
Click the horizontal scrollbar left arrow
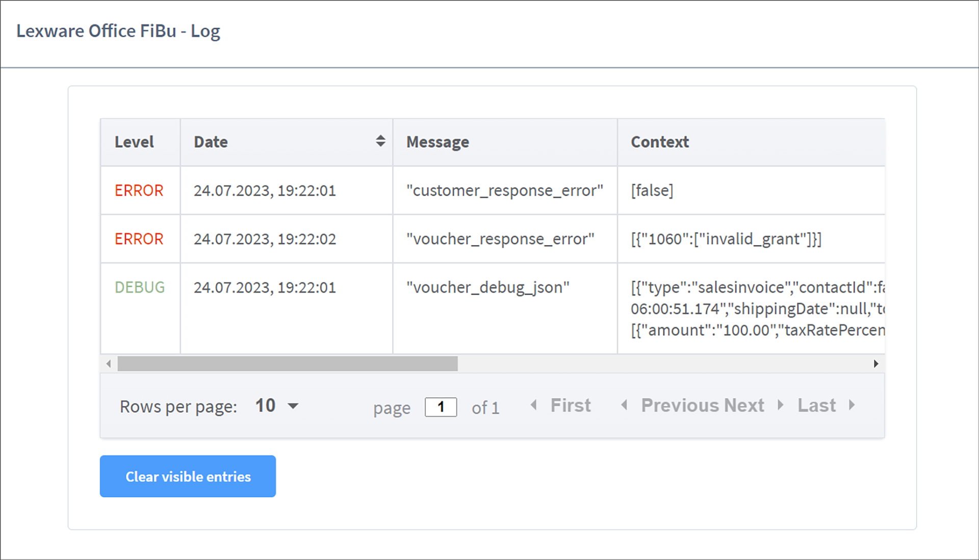[x=108, y=364]
